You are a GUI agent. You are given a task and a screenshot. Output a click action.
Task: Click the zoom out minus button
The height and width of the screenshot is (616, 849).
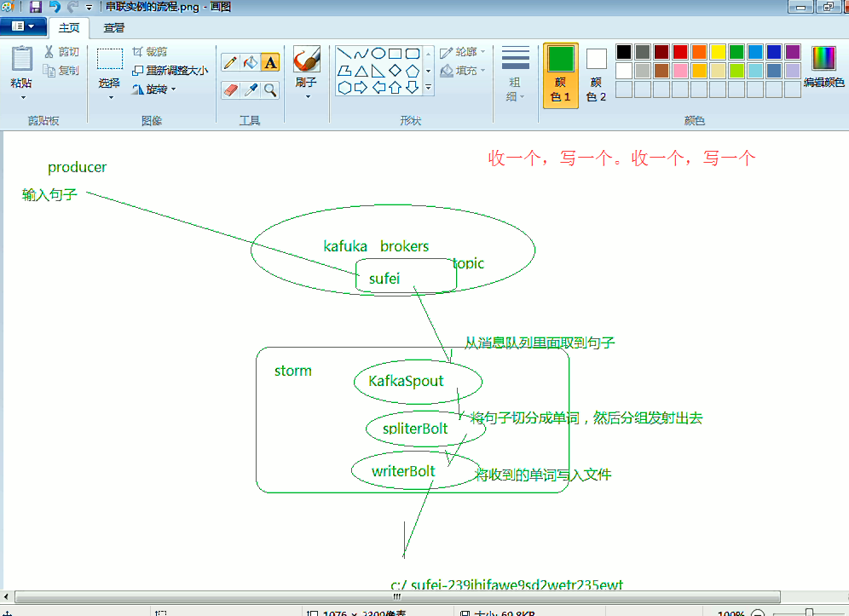click(x=758, y=613)
